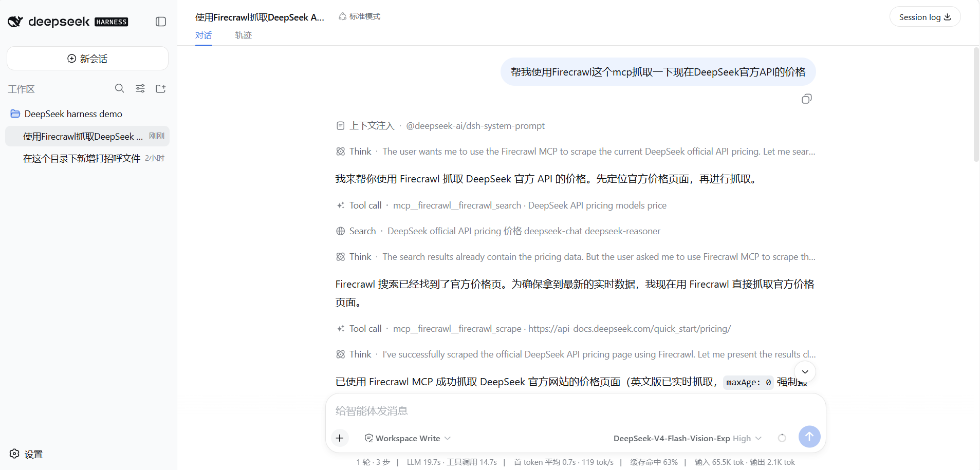Viewport: 980px width, 470px height.
Task: Click the 标准模式 mode indicator
Action: pos(359,16)
